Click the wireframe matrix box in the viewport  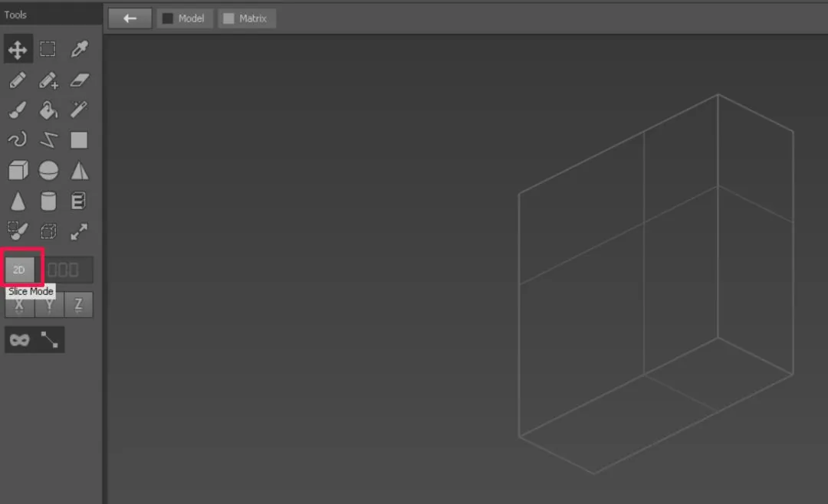click(x=655, y=284)
